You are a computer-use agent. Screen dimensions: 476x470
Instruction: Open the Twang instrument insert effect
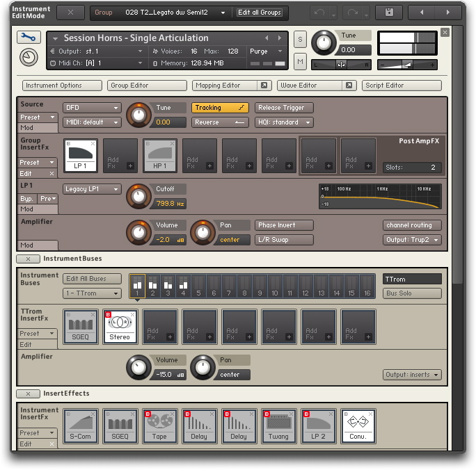[278, 426]
